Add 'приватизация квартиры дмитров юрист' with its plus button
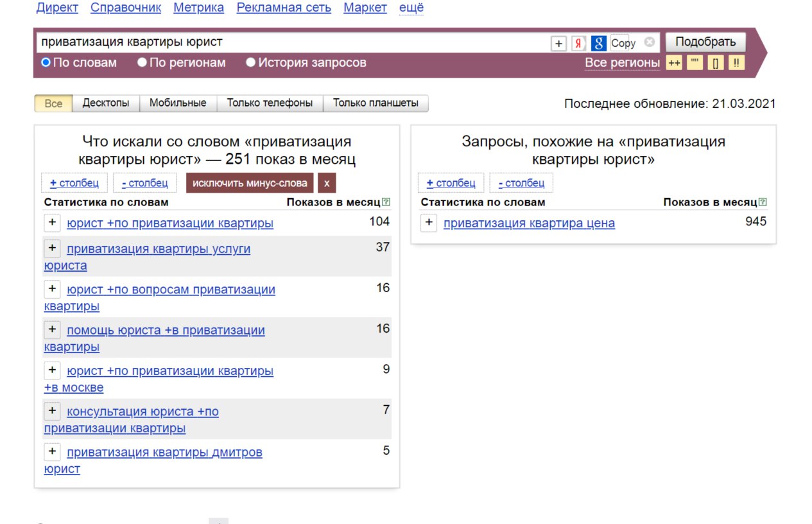The width and height of the screenshot is (812, 524). tap(52, 451)
